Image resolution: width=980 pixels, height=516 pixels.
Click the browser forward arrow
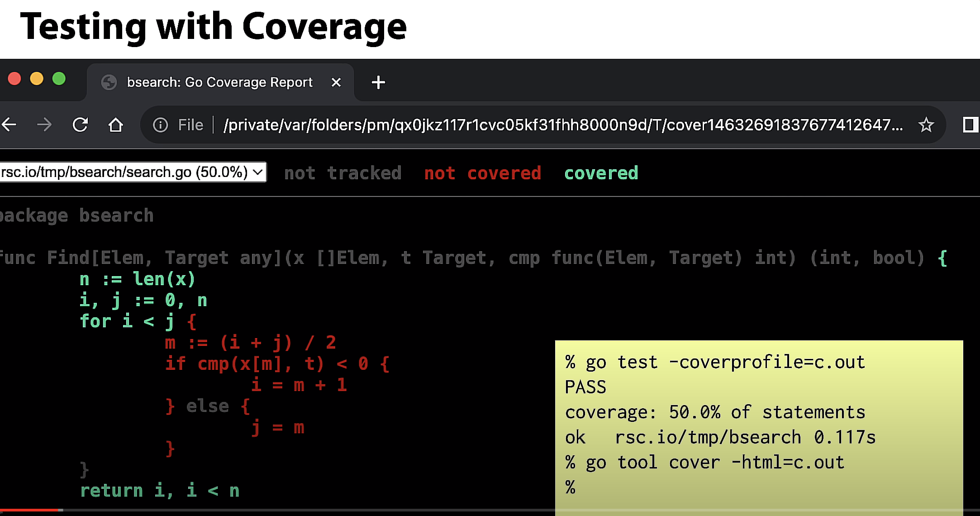[x=44, y=124]
